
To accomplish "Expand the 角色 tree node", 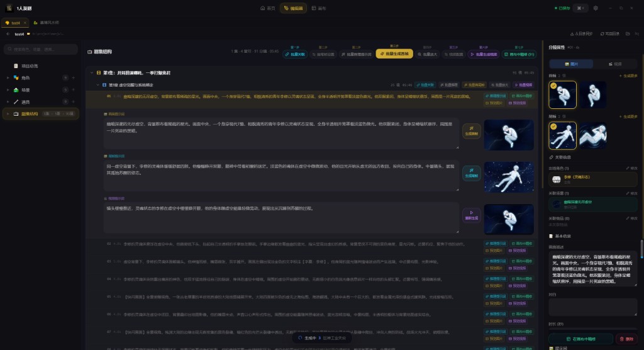I will coord(8,78).
